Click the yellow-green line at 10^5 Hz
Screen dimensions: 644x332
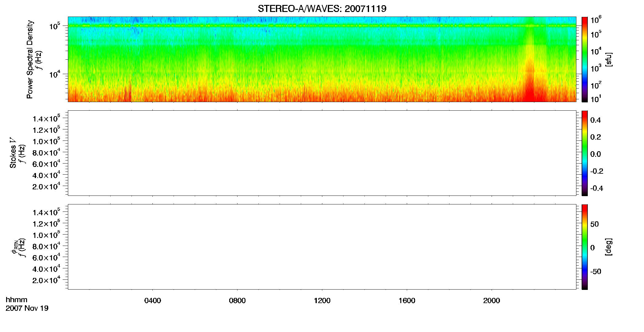point(322,26)
